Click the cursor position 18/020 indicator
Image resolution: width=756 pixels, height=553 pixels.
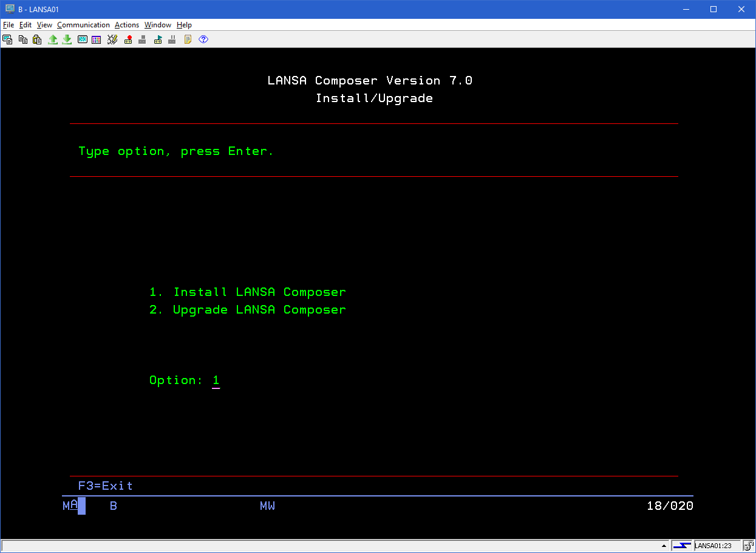(670, 506)
